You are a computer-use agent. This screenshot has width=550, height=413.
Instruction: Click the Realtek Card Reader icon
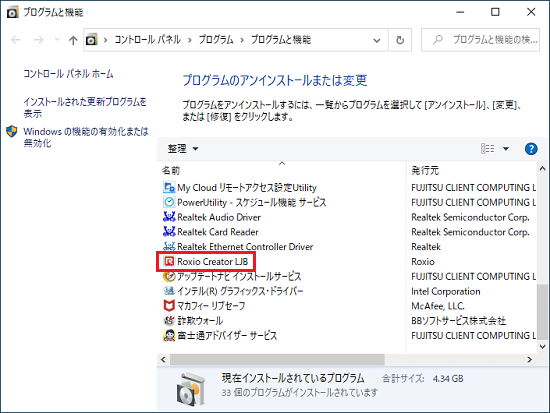(169, 232)
